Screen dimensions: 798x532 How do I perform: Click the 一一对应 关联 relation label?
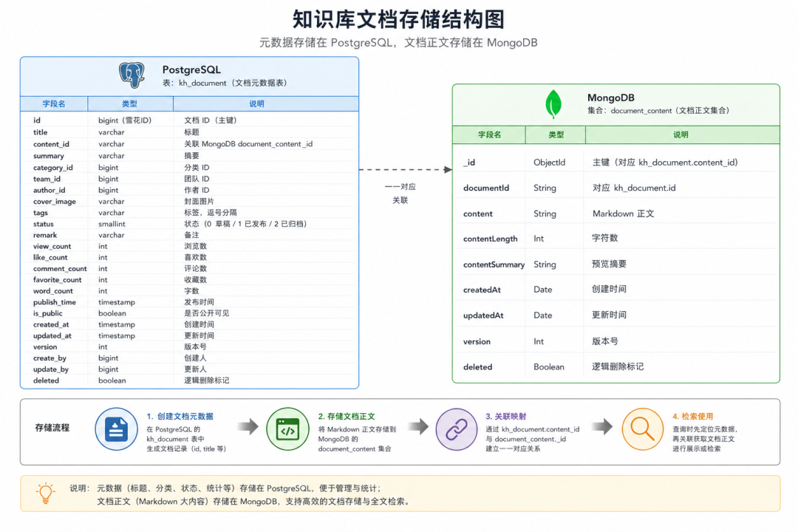[x=400, y=194]
